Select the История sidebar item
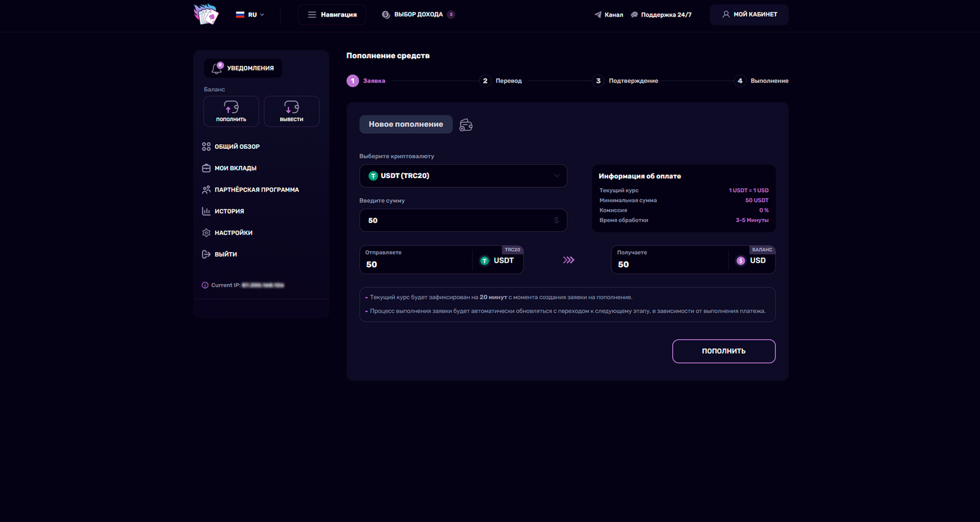This screenshot has height=522, width=980. 229,211
